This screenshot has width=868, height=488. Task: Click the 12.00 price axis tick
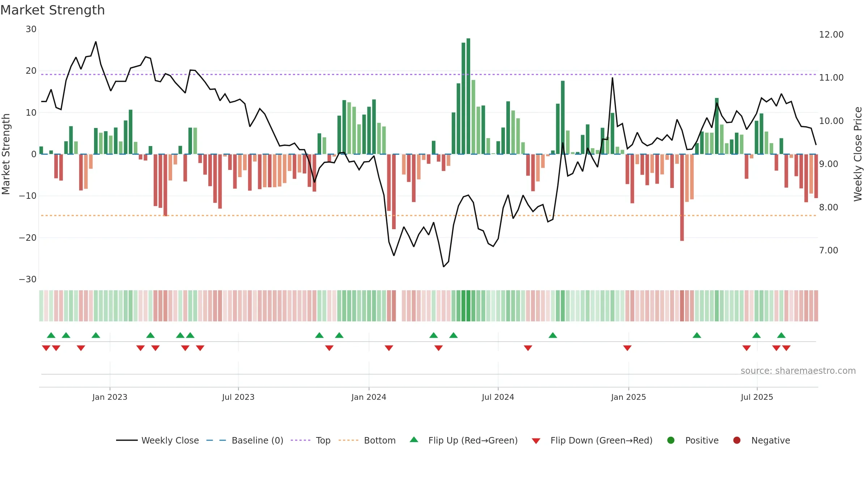coord(831,35)
